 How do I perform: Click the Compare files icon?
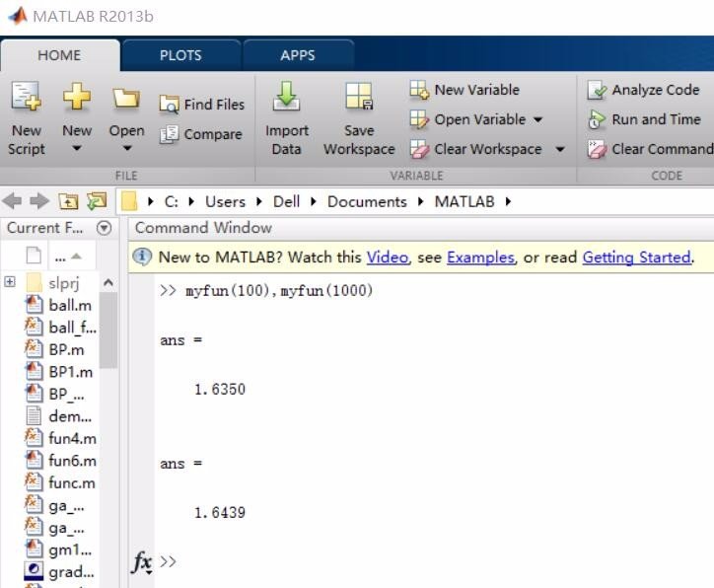(170, 135)
